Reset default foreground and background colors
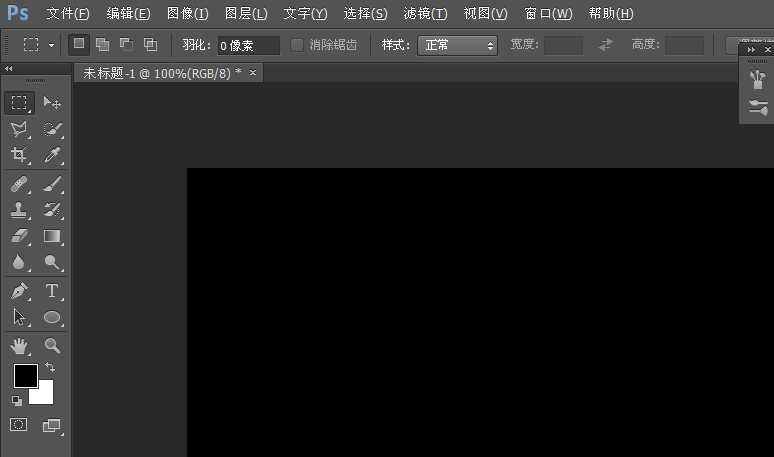The image size is (774, 457). pos(17,400)
